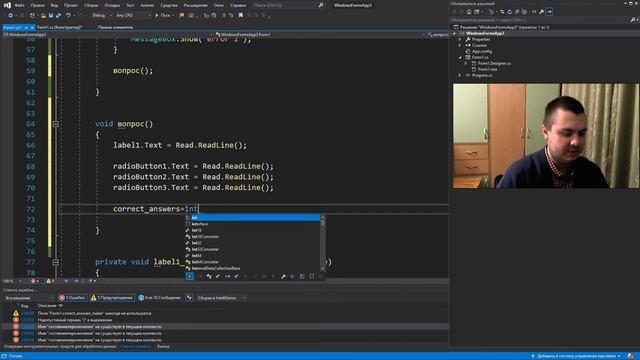
Task: Open the Все решение scope dropdown
Action: coord(29,298)
